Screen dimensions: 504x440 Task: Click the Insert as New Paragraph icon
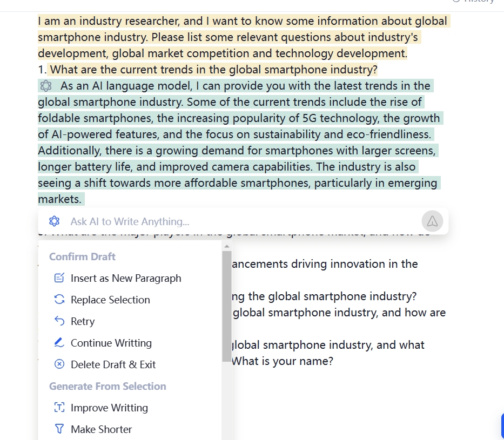pos(59,279)
